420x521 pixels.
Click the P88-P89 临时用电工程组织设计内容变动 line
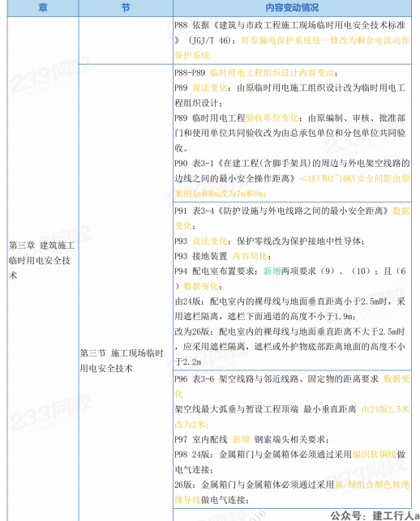click(256, 73)
